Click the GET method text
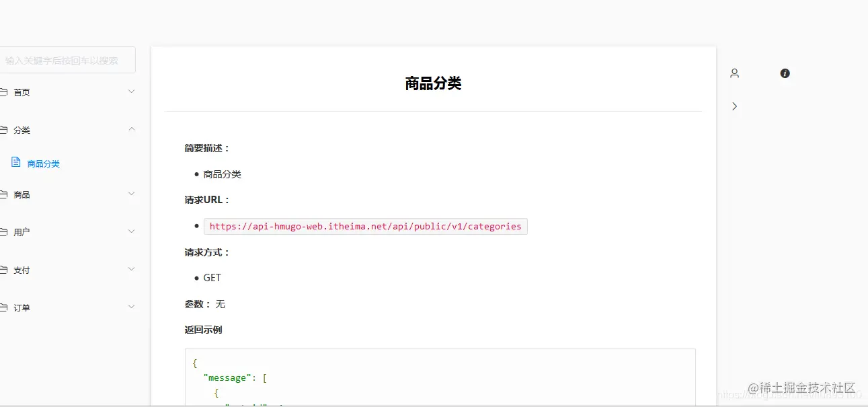The width and height of the screenshot is (868, 407). point(212,278)
